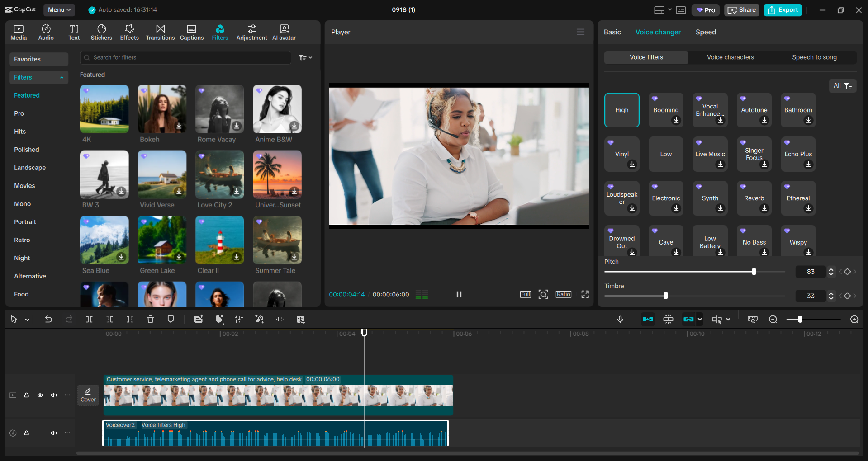Open the Menu dropdown
Image resolution: width=868 pixels, height=461 pixels.
click(59, 9)
